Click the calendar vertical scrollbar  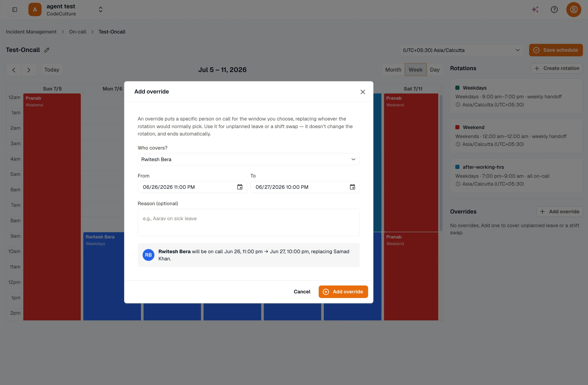click(441, 163)
